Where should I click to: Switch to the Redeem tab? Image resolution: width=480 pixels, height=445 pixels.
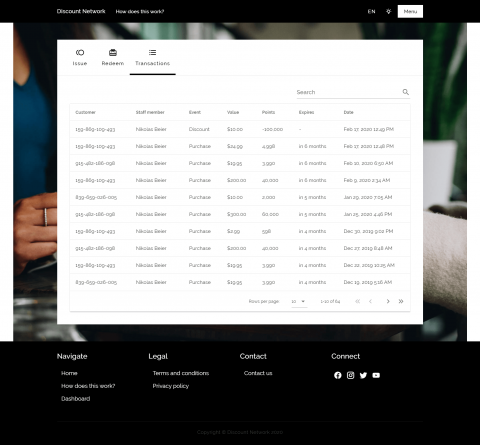[x=113, y=57]
